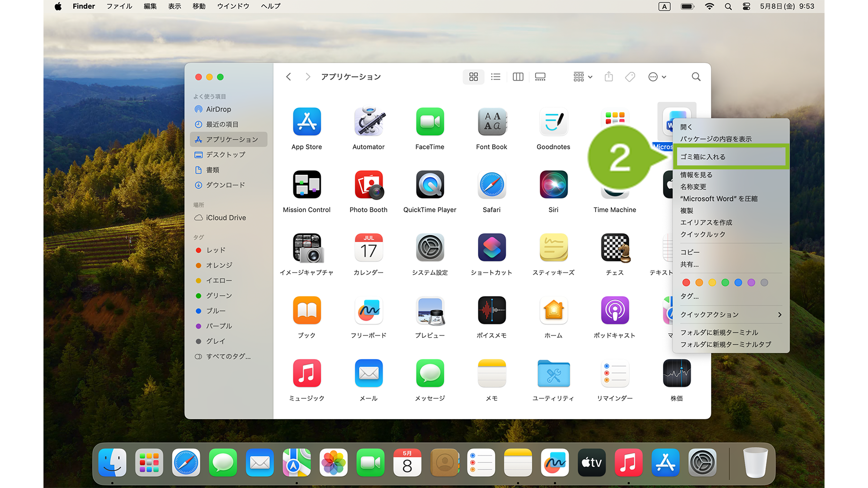Open Launchpad from the Dock
Screen dimensions: 868x488
[x=149, y=463]
